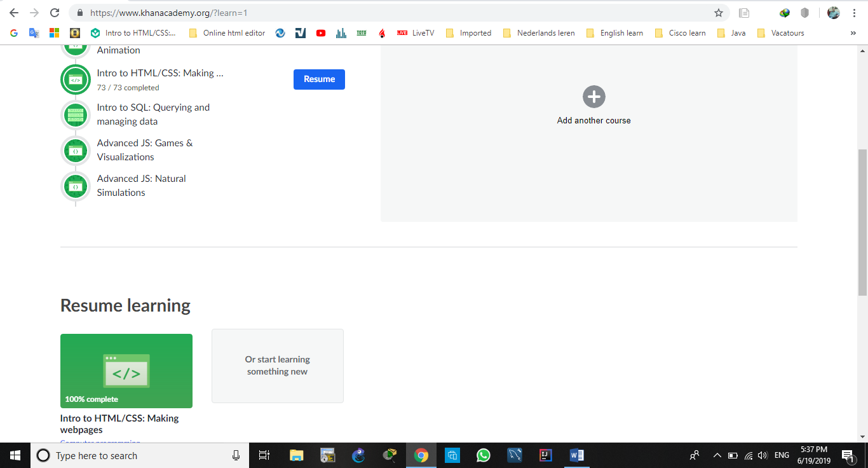
Task: Open the Microsoft bookmark icon
Action: (x=55, y=33)
